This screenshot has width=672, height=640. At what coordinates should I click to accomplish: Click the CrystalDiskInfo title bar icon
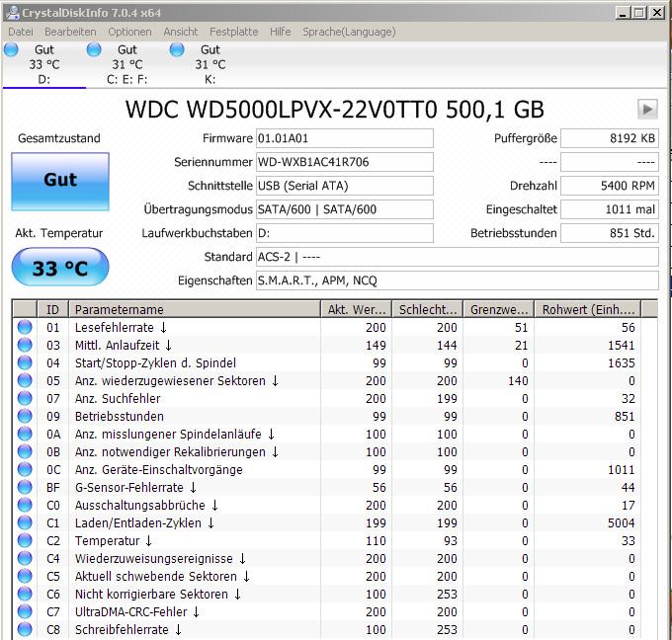click(x=13, y=13)
